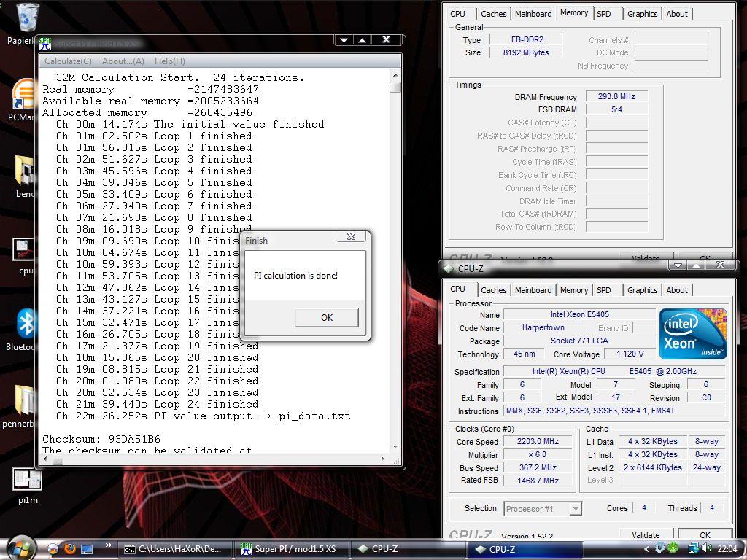Screen dimensions: 747x560
Task: Click the Show Desktop quick launch icon
Action: pos(87,549)
